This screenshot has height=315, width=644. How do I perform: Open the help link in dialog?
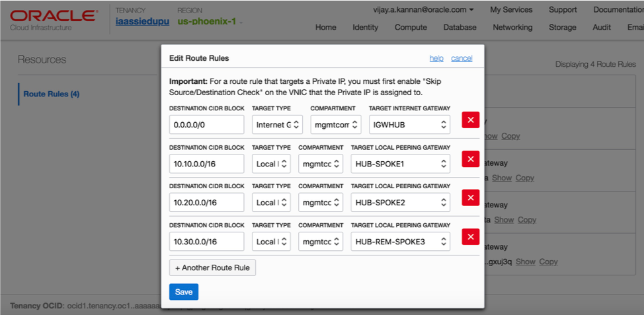point(436,58)
